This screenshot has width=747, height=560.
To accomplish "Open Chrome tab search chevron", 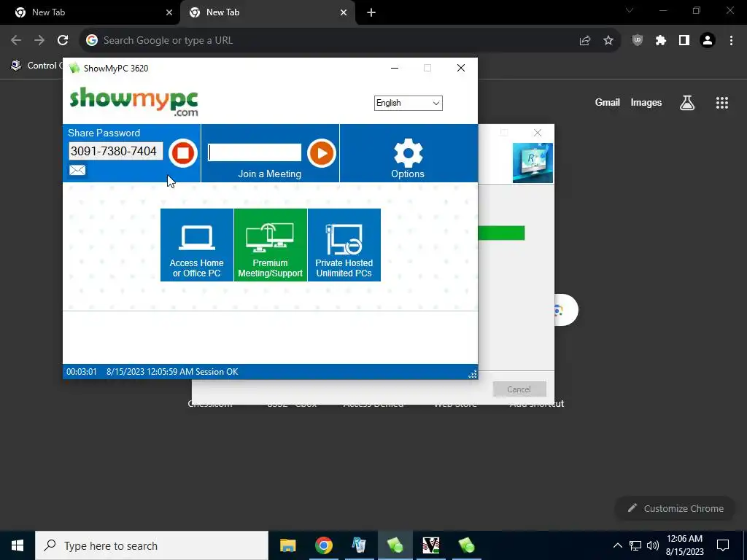I will point(630,10).
